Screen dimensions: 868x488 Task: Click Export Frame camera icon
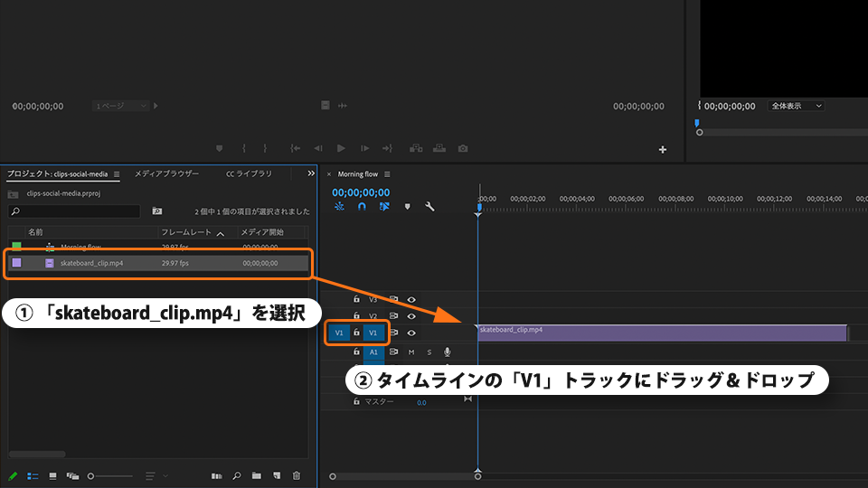pos(463,148)
